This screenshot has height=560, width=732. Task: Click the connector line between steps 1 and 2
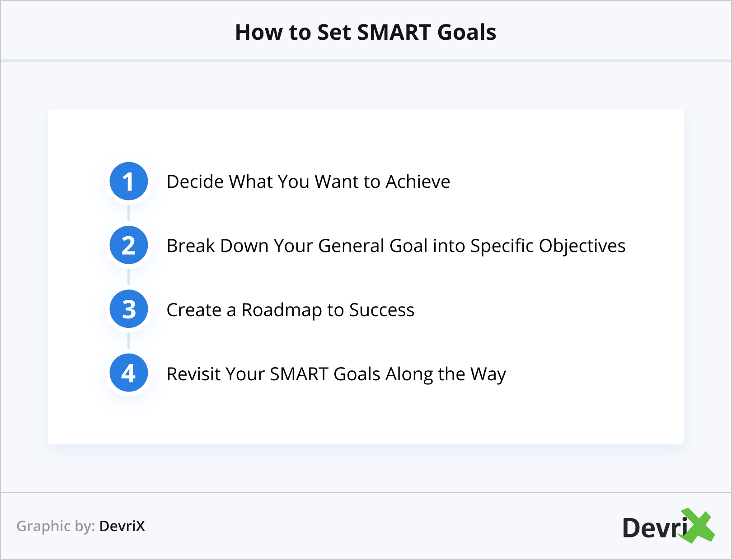pyautogui.click(x=129, y=213)
